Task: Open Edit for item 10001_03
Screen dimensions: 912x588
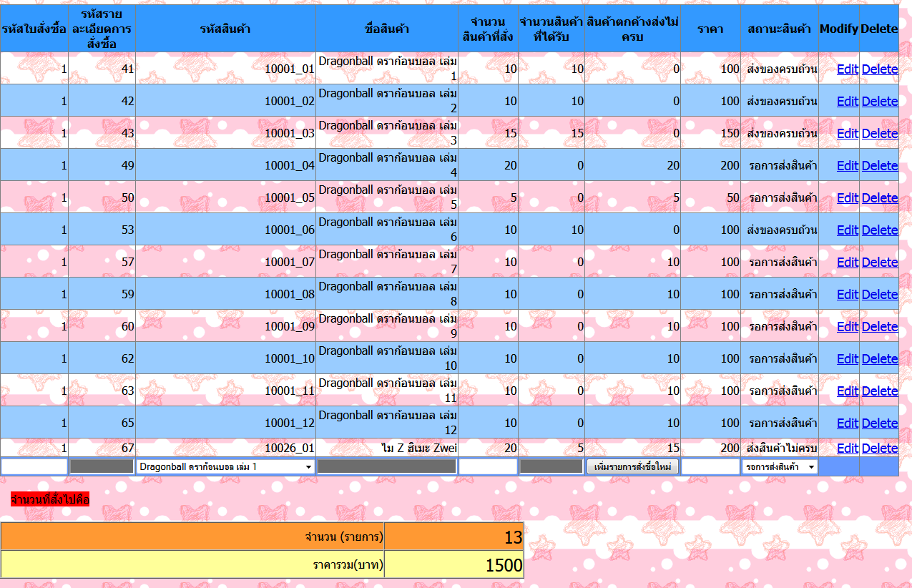Action: [x=848, y=134]
